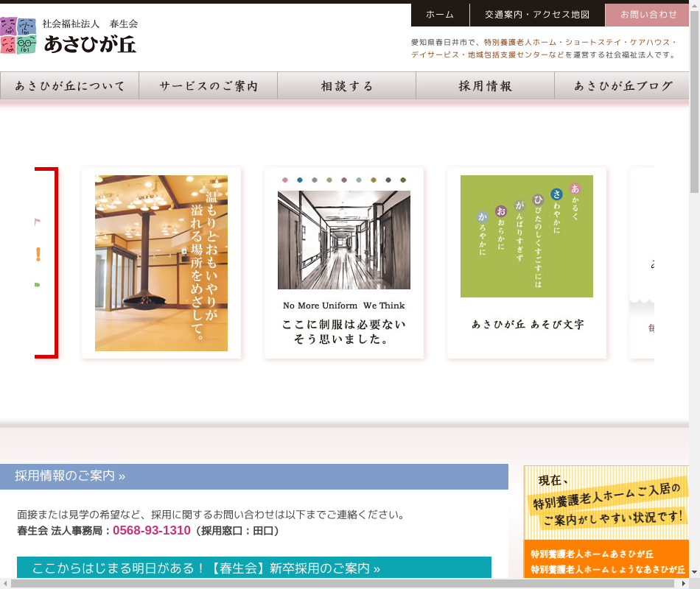This screenshot has width=700, height=589.
Task: Click the vertical page scrollbar
Action: point(694,110)
